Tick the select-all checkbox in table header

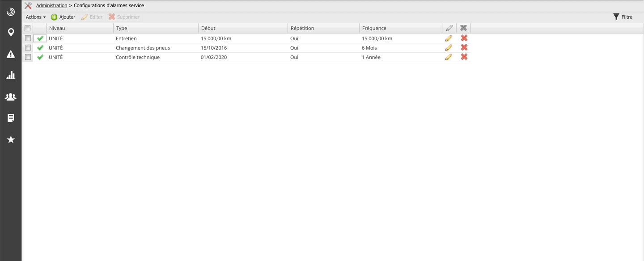(28, 28)
